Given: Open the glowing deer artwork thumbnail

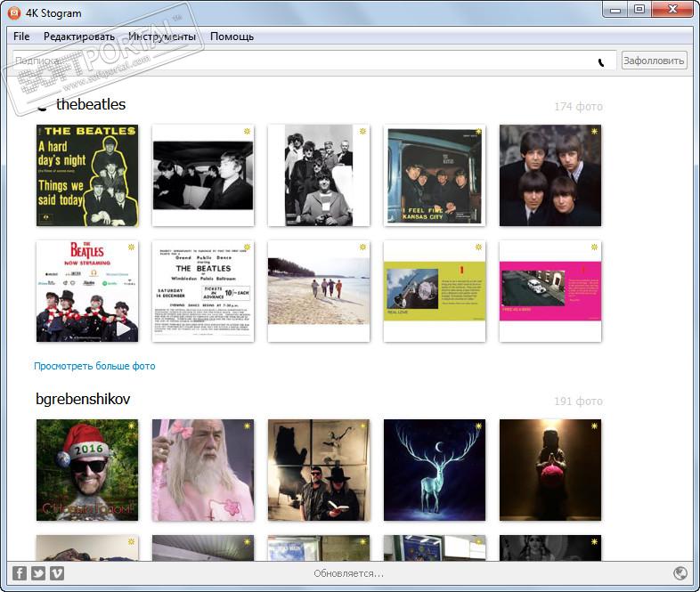Looking at the screenshot, I should click(x=435, y=470).
